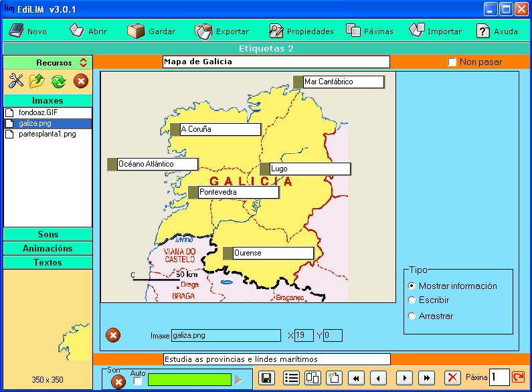Toggle the Auto sound checkbox
This screenshot has width=532, height=392.
(x=137, y=381)
